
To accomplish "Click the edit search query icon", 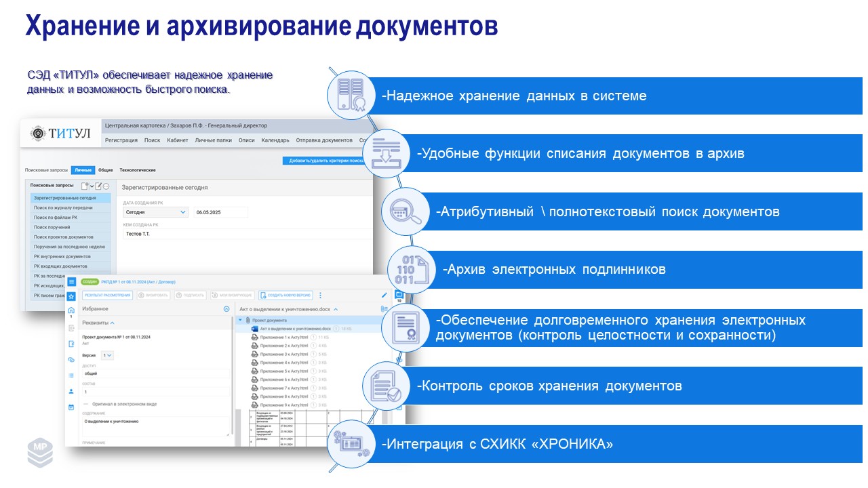I will 98,186.
